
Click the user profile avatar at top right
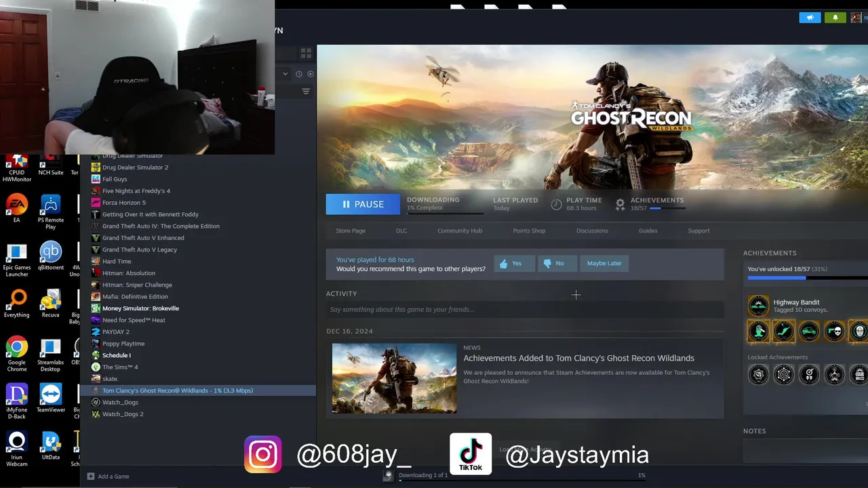point(856,18)
